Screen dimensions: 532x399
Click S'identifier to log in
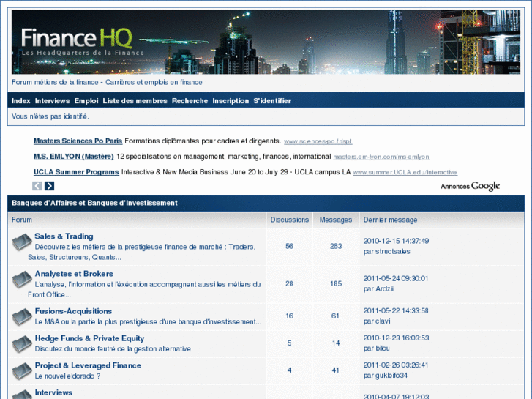[272, 101]
